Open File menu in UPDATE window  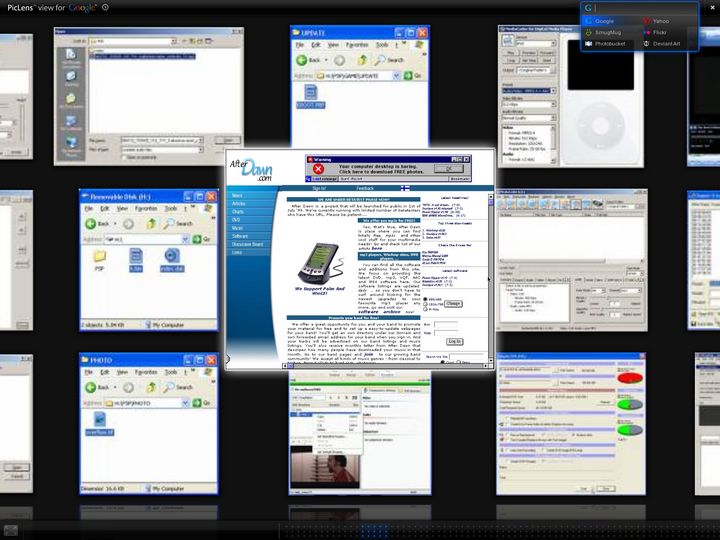click(300, 45)
